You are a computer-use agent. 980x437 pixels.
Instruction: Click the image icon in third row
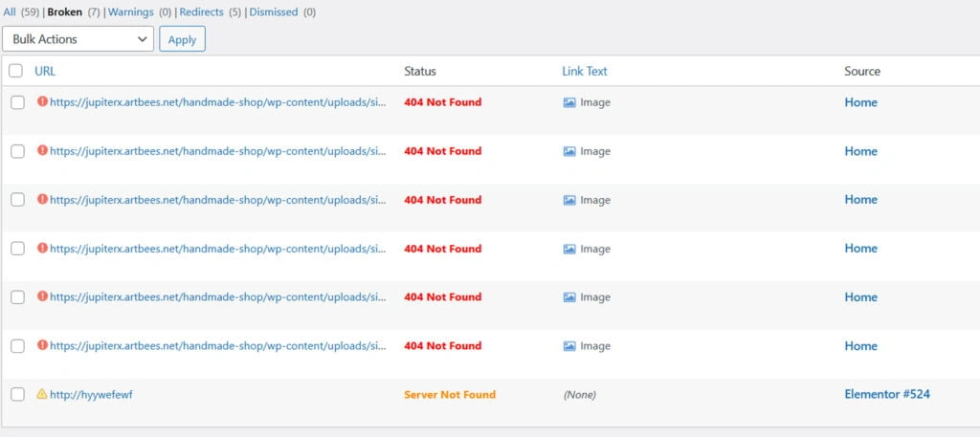(x=569, y=201)
